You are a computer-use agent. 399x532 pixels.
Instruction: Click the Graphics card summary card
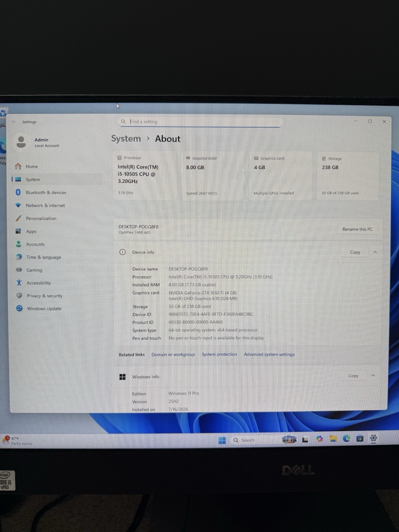click(x=280, y=176)
